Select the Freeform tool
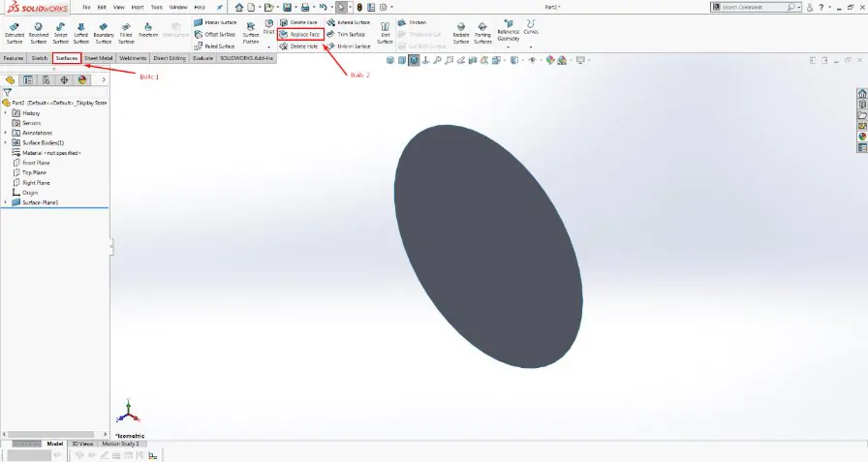 pos(148,30)
